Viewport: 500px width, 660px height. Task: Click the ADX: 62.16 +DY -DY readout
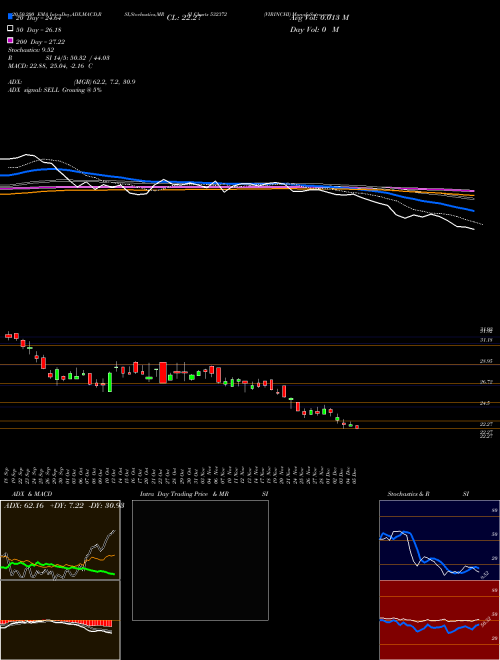pyautogui.click(x=64, y=505)
